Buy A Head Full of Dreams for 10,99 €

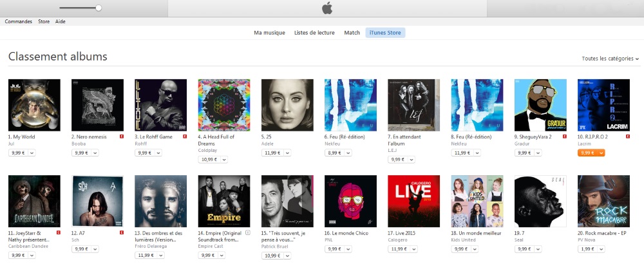tap(209, 159)
